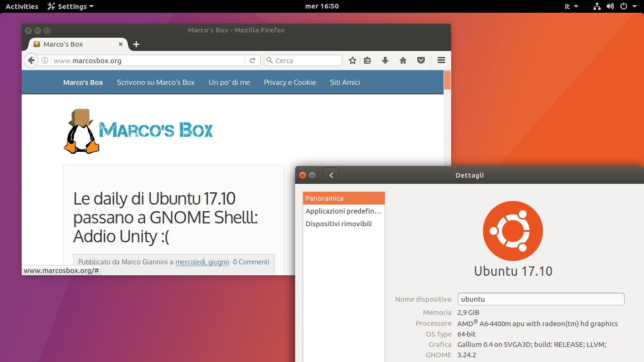Open the 'Siti Amici' nav item
This screenshot has height=362, width=644.
point(345,82)
